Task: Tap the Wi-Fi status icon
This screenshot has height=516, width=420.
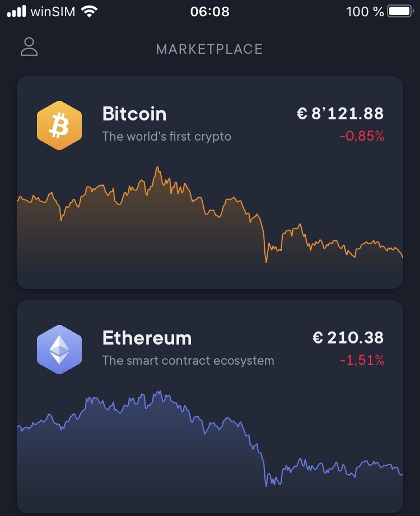Action: tap(89, 12)
